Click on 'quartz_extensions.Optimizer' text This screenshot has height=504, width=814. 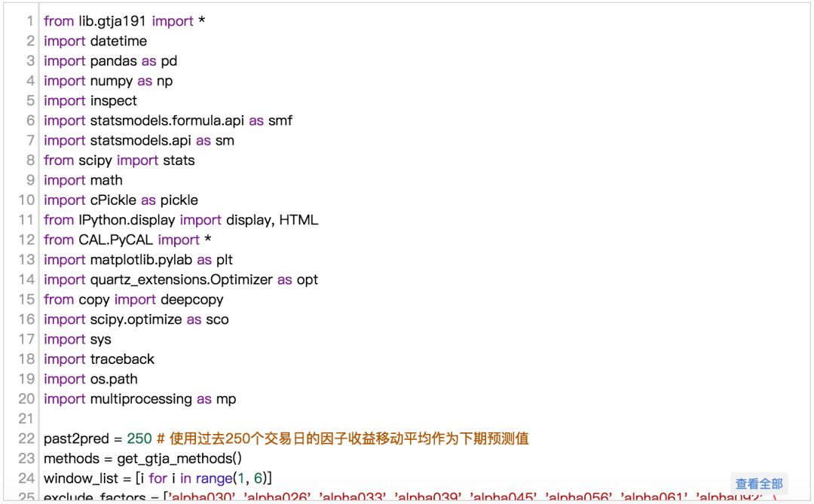click(181, 279)
